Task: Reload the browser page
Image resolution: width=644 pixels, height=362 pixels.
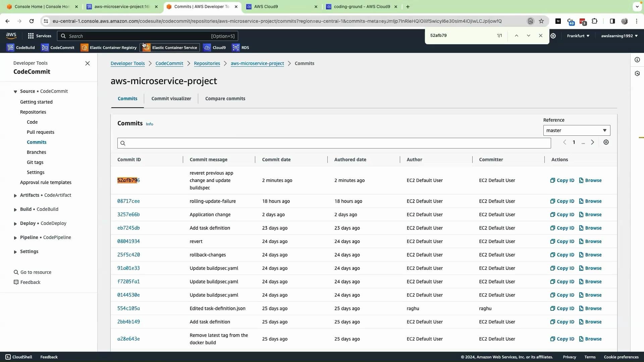Action: [x=32, y=21]
